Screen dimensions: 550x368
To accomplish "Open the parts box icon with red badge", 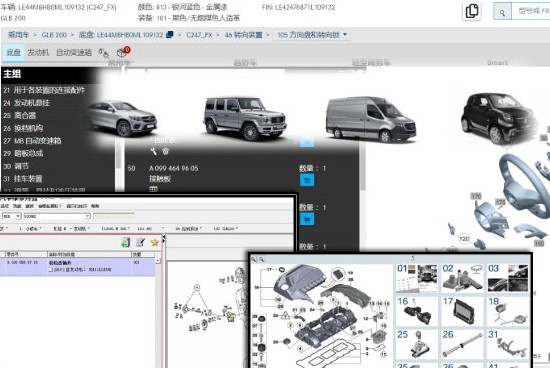I will [x=123, y=52].
